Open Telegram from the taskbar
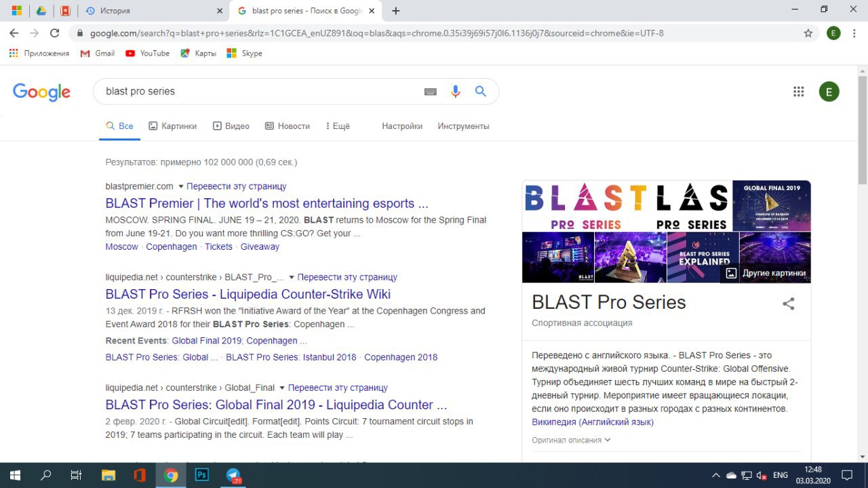The image size is (868, 488). click(233, 475)
